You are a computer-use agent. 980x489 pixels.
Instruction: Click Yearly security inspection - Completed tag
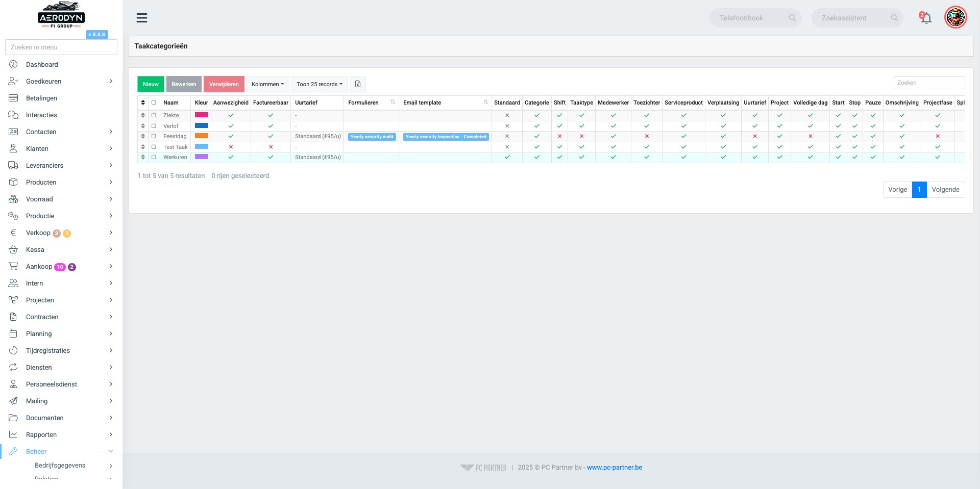click(x=446, y=137)
